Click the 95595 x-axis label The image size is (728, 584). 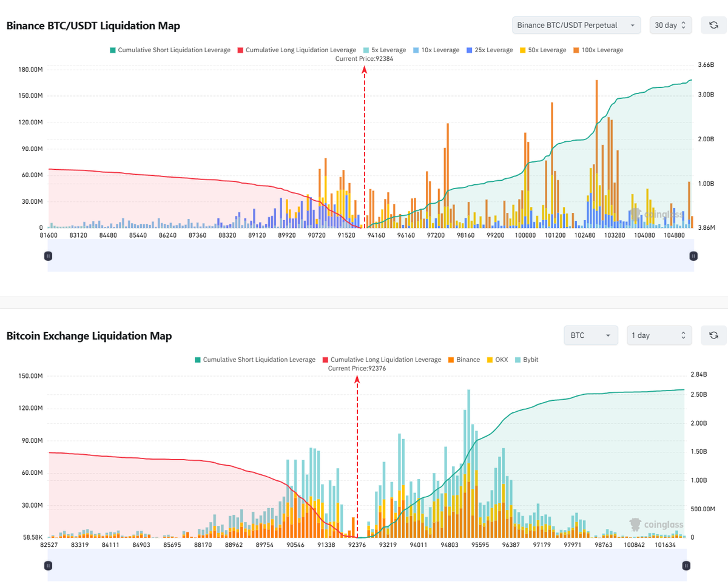479,545
